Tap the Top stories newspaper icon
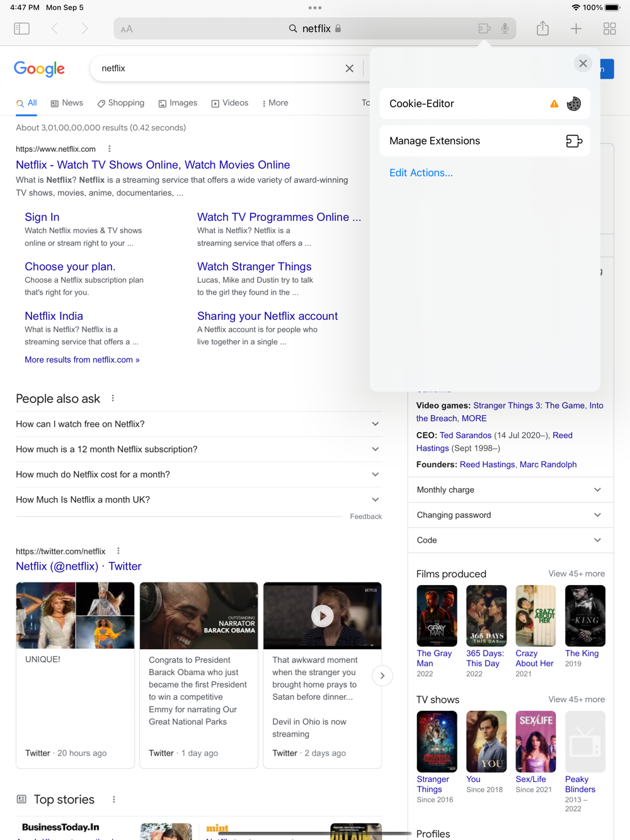Image resolution: width=630 pixels, height=840 pixels. [x=21, y=799]
